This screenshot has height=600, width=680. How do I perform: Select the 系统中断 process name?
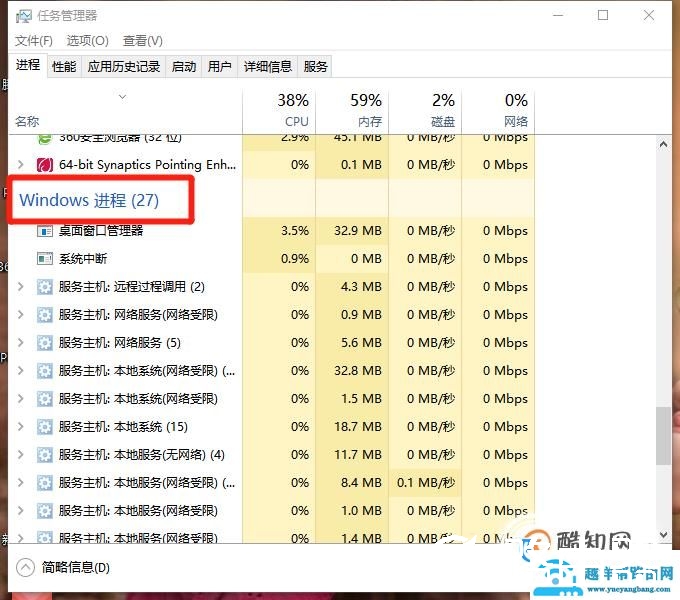[83, 259]
